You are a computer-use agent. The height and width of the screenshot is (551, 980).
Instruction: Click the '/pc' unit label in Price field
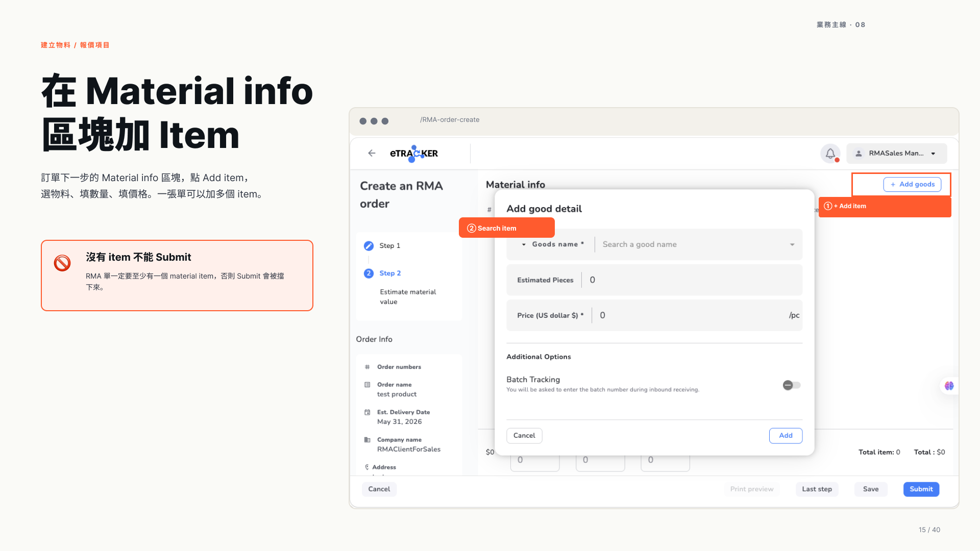(794, 315)
